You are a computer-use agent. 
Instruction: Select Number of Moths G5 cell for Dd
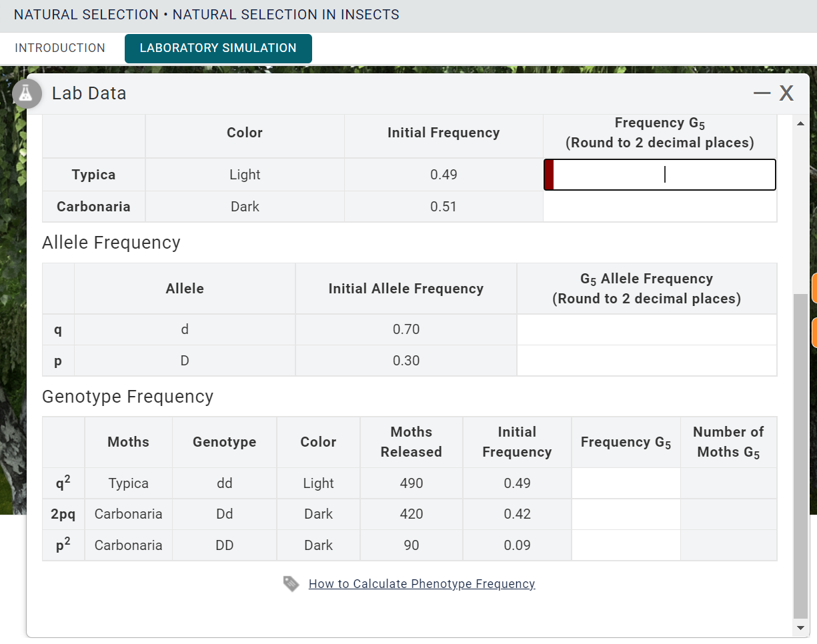point(728,514)
